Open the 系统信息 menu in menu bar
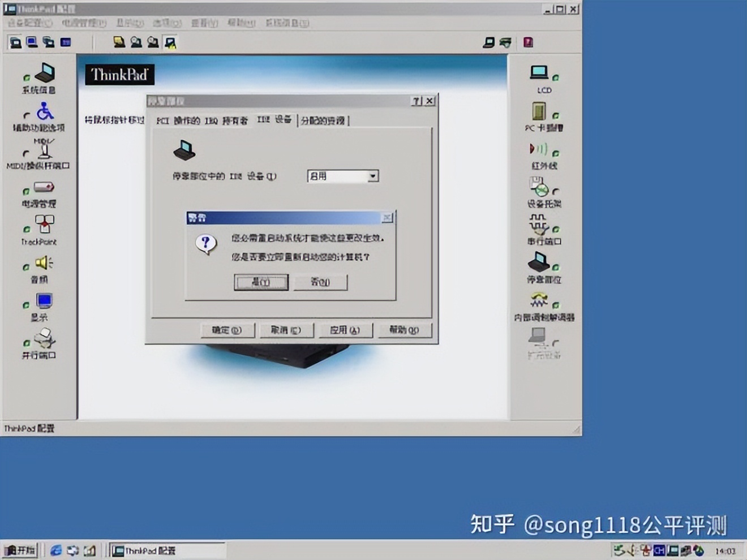Image resolution: width=747 pixels, height=560 pixels. click(287, 23)
